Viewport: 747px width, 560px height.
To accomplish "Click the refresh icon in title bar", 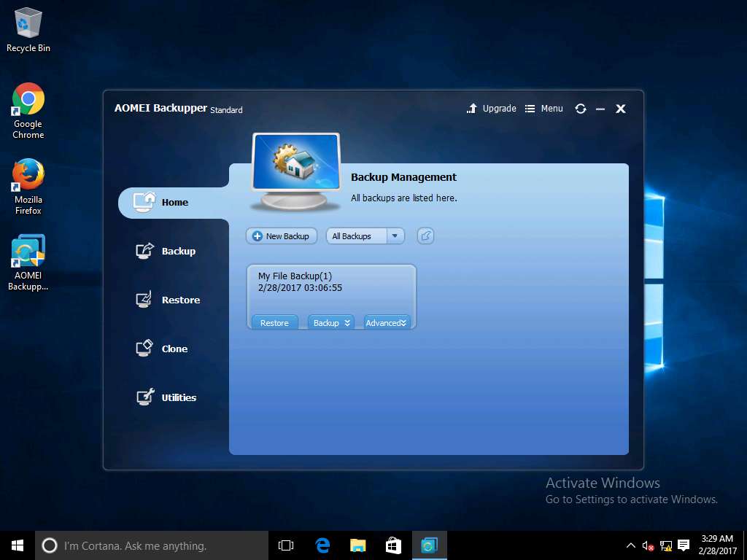I will tap(580, 109).
